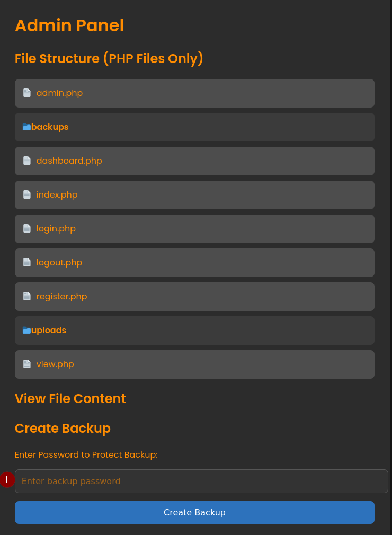Expand the backups folder
The width and height of the screenshot is (392, 535).
click(50, 127)
